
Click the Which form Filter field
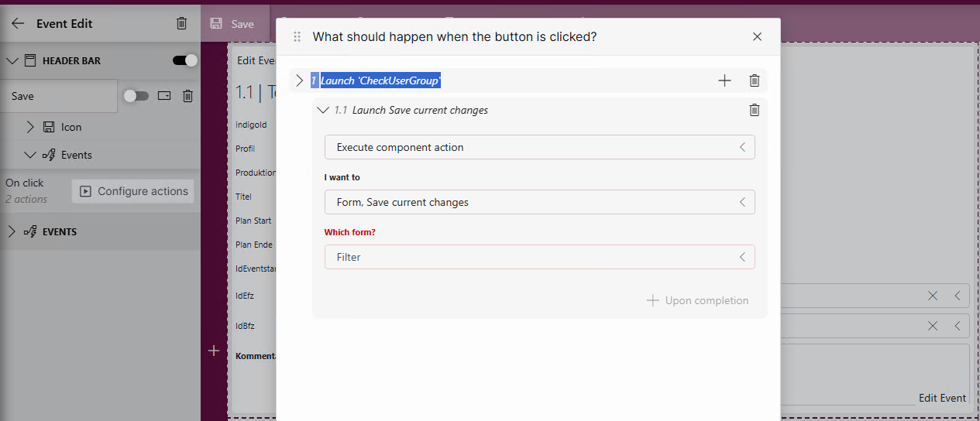pyautogui.click(x=539, y=257)
